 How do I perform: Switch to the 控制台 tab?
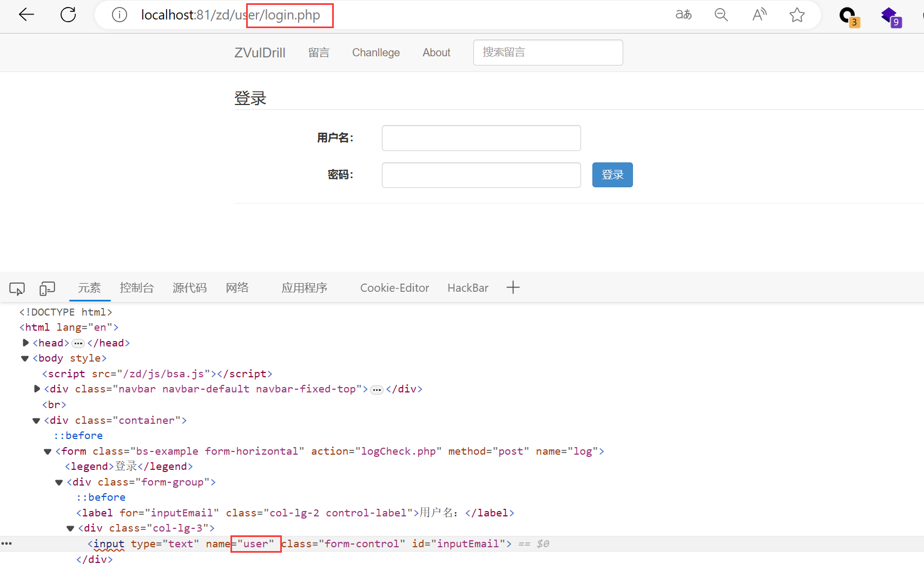click(136, 288)
